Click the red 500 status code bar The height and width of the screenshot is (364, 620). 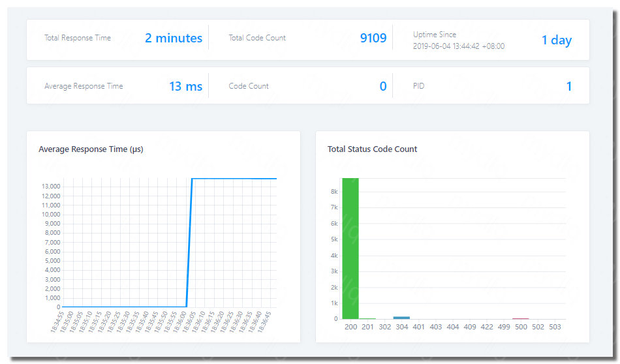point(520,318)
